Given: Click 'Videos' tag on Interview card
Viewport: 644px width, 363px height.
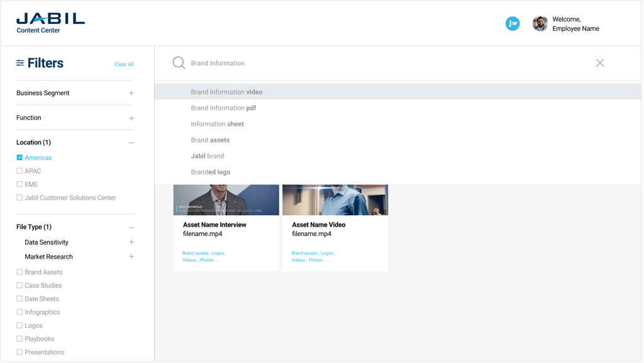Looking at the screenshot, I should 189,260.
